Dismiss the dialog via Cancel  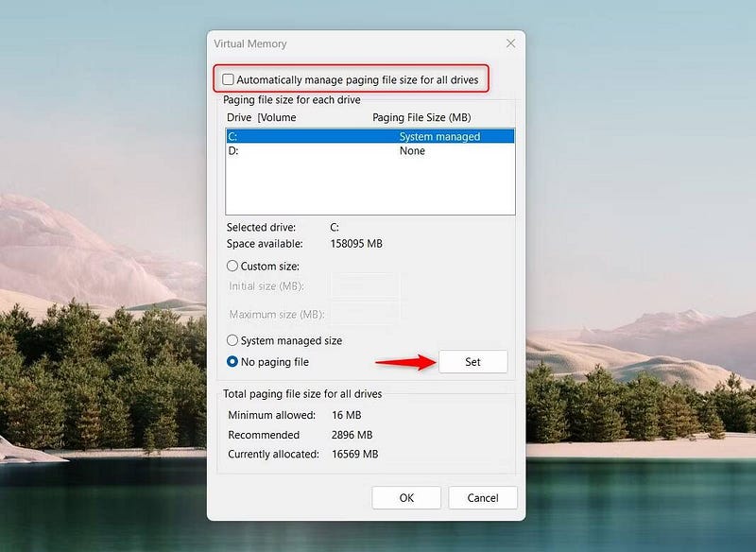pos(483,497)
